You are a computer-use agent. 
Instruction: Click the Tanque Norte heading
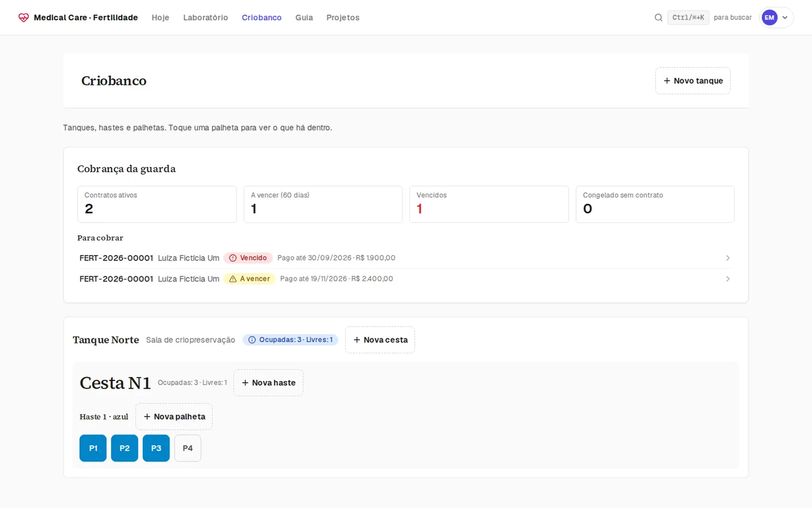click(106, 340)
